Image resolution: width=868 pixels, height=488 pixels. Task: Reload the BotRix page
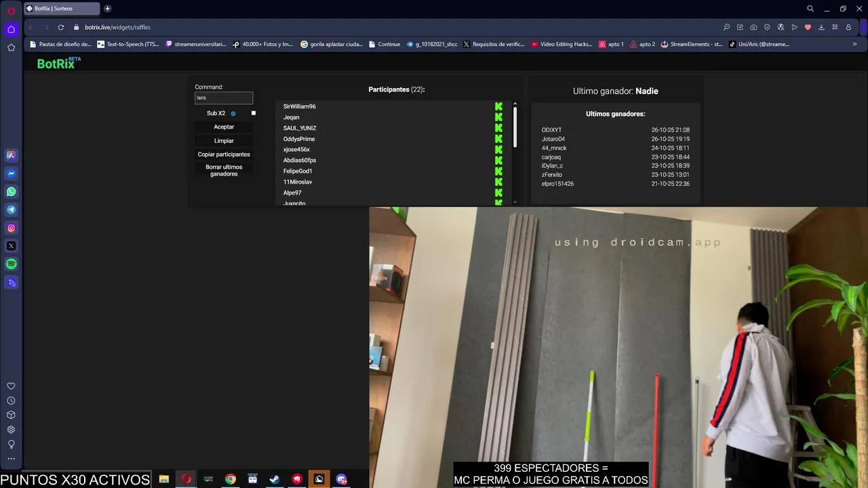tap(61, 27)
